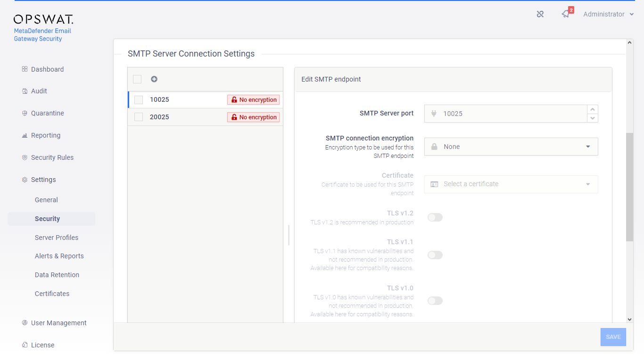This screenshot has height=362, width=644.
Task: Click No encryption badge on 20025
Action: pos(254,117)
